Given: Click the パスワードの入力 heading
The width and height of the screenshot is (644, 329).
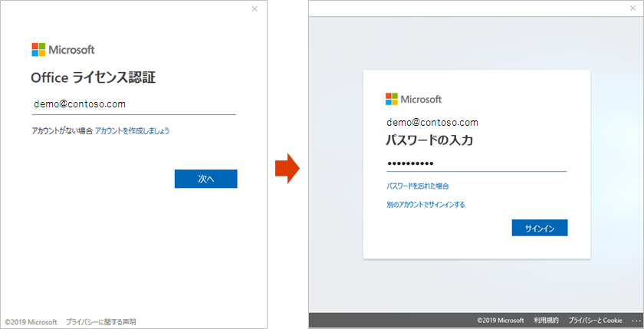Looking at the screenshot, I should (429, 140).
